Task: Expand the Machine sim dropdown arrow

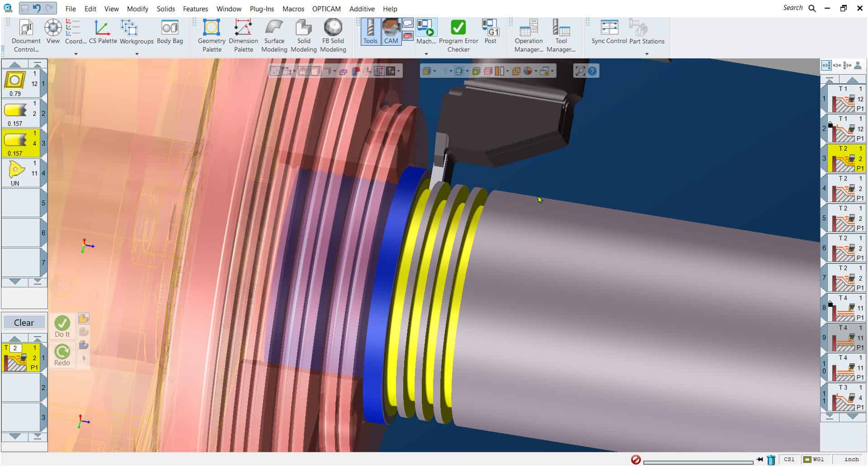Action: [426, 54]
